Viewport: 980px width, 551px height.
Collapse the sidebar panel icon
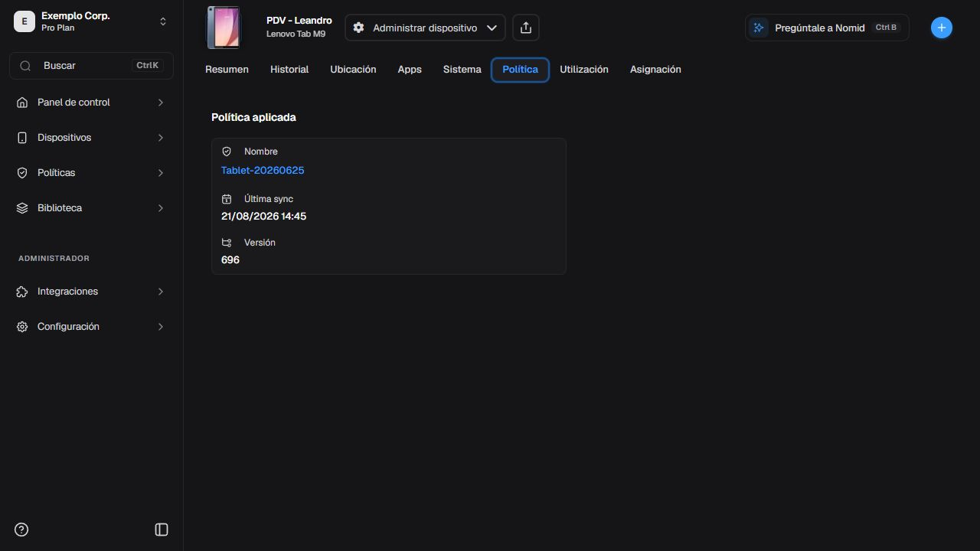click(162, 530)
